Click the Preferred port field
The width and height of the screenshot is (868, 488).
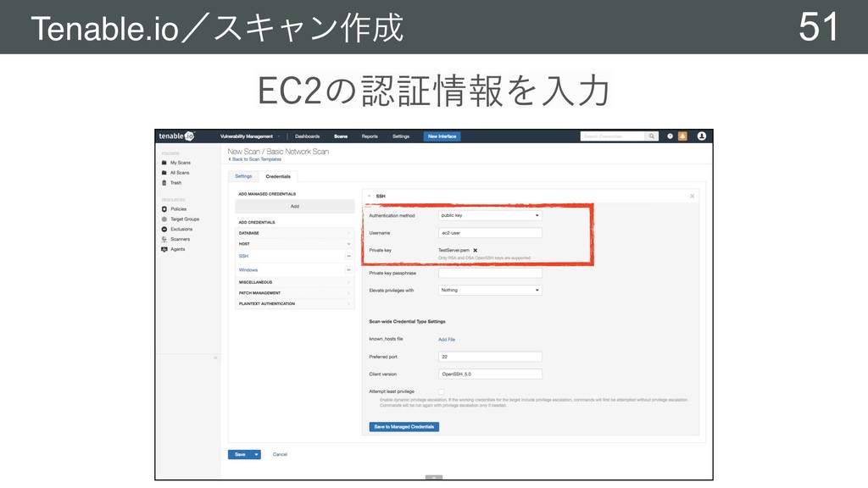click(490, 357)
